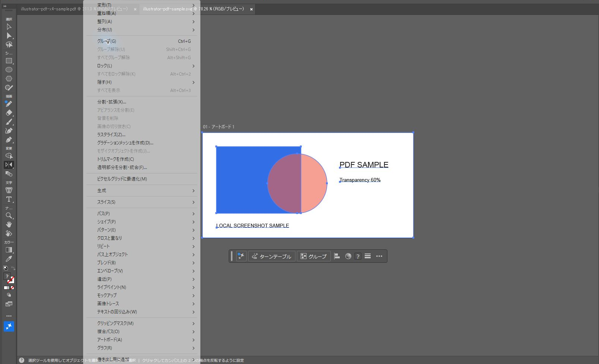Select the Reflect (mirror) tool
The height and width of the screenshot is (364, 599).
(x=9, y=165)
